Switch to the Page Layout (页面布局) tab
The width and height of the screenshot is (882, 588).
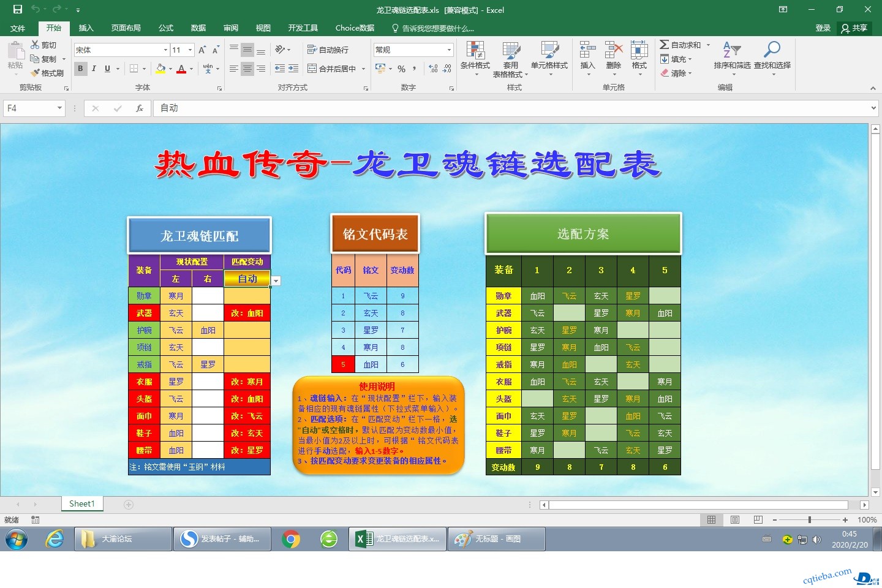126,28
